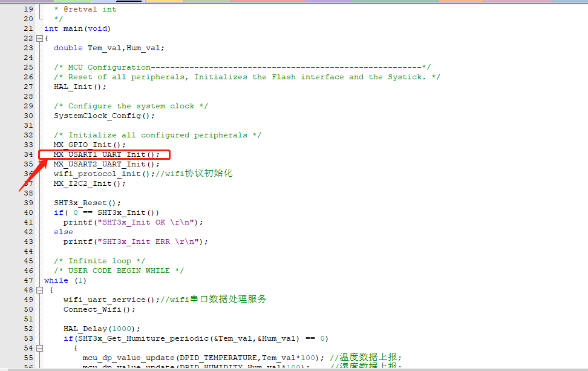The height and width of the screenshot is (371, 588).
Task: Click the SHT3x_Get_Humiture_periodic if statement
Action: click(x=196, y=338)
